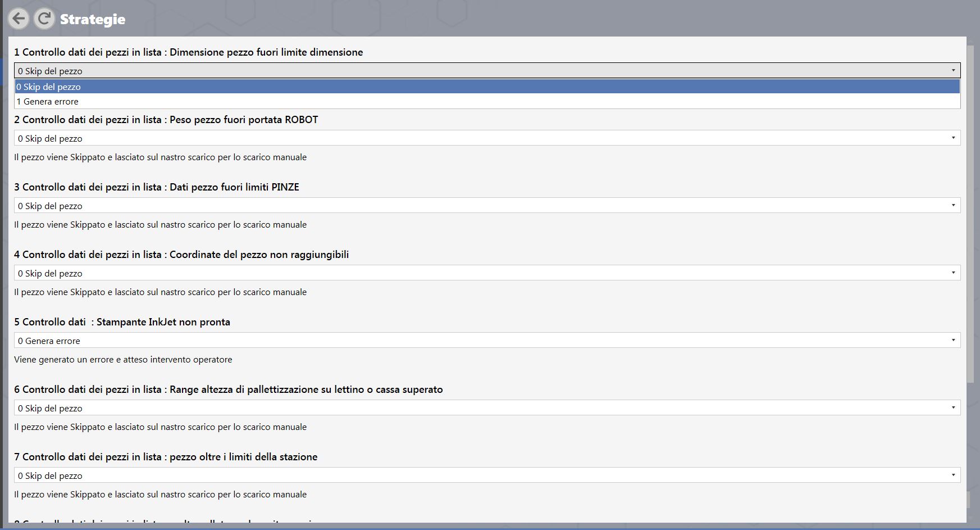Click the dropdown arrow of strategy 7 combo box
The height and width of the screenshot is (530, 980).
[953, 475]
